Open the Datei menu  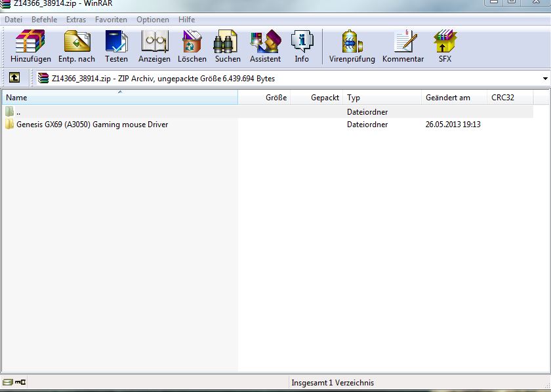pyautogui.click(x=13, y=20)
